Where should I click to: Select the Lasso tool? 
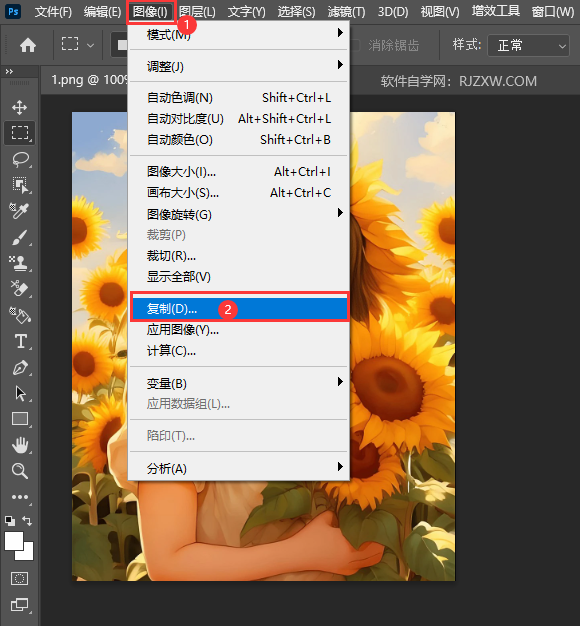tap(20, 159)
